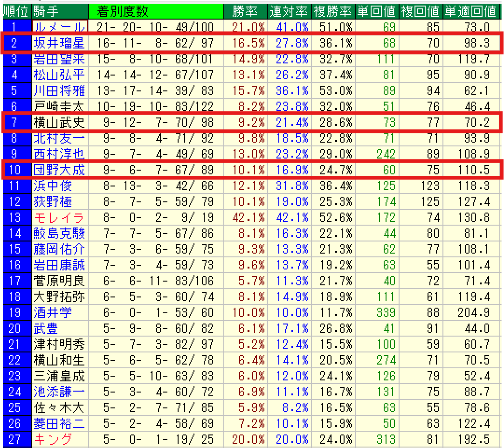Open the 坂井瑠星 jockey link
The width and height of the screenshot is (504, 448).
point(59,43)
